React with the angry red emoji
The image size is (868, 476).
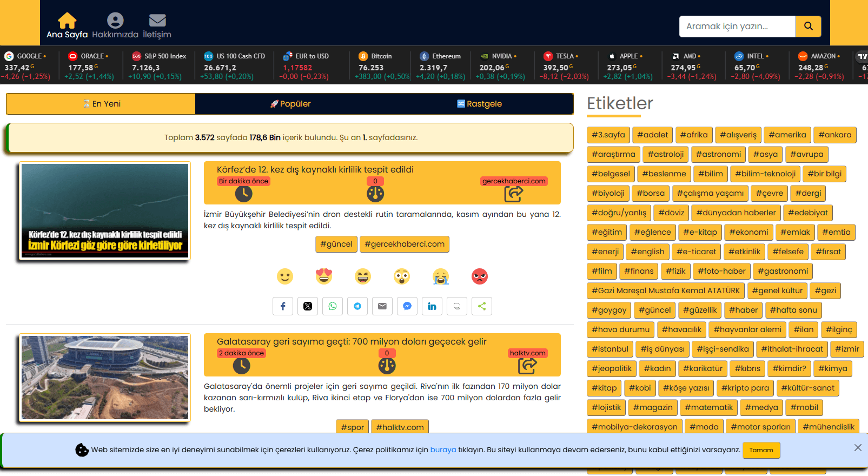click(x=480, y=276)
